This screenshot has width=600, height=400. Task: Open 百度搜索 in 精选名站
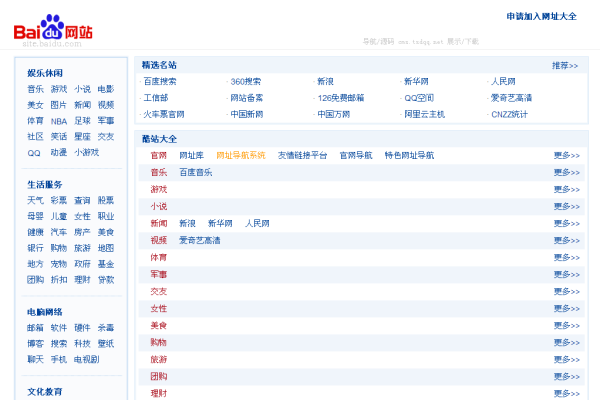point(160,81)
